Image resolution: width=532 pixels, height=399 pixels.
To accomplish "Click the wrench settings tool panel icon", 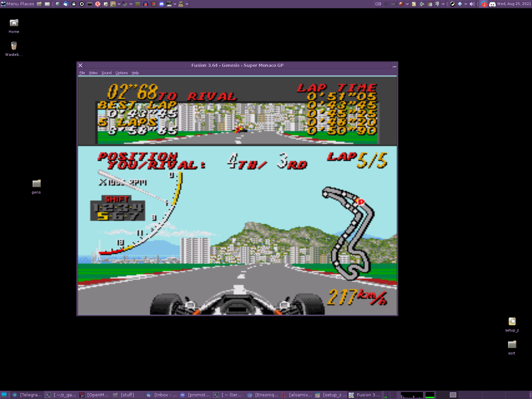I will [x=422, y=4].
